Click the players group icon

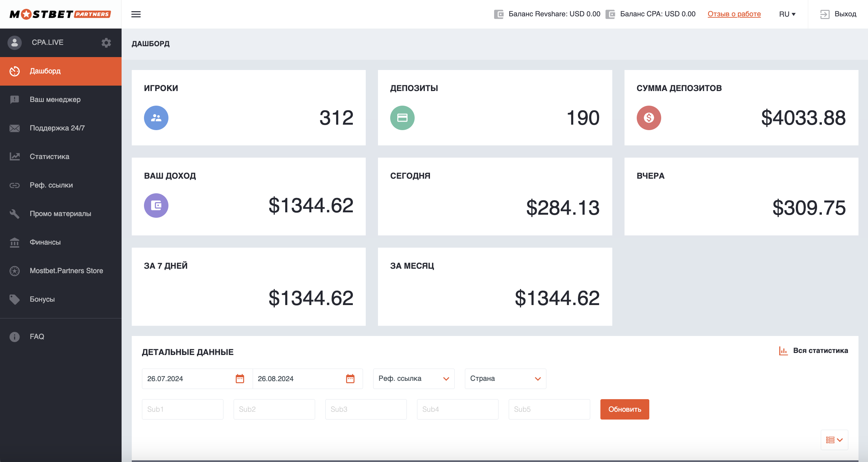pos(156,118)
